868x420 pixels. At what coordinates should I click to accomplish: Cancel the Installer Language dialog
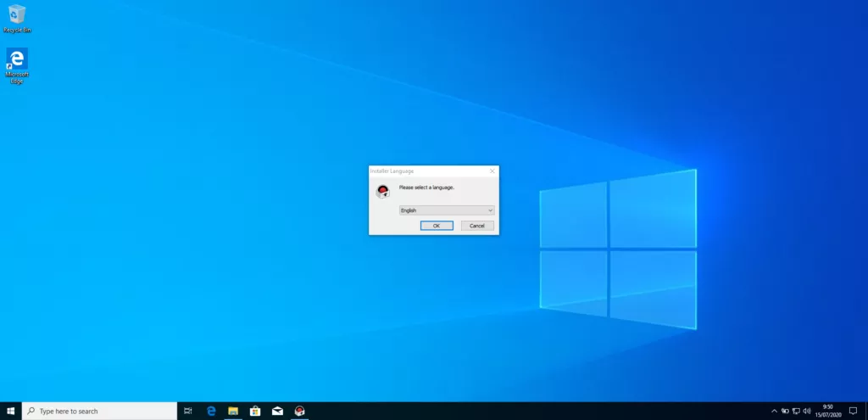pyautogui.click(x=477, y=226)
